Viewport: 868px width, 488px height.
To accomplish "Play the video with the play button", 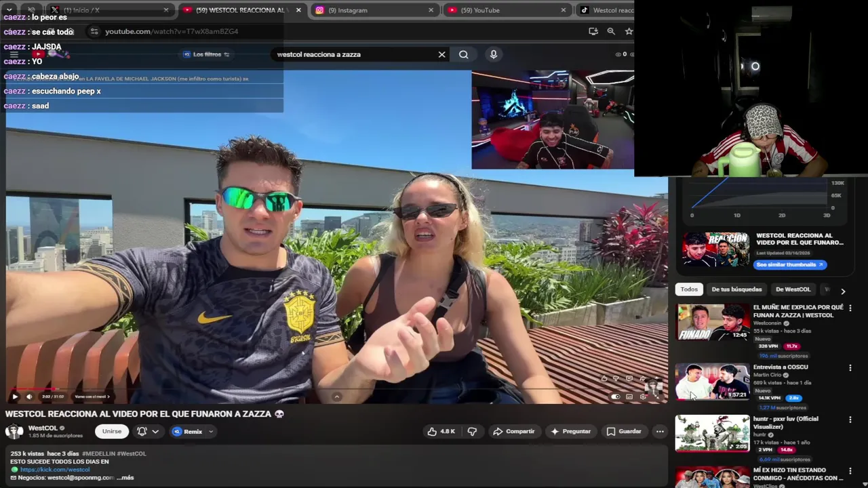I will (15, 396).
